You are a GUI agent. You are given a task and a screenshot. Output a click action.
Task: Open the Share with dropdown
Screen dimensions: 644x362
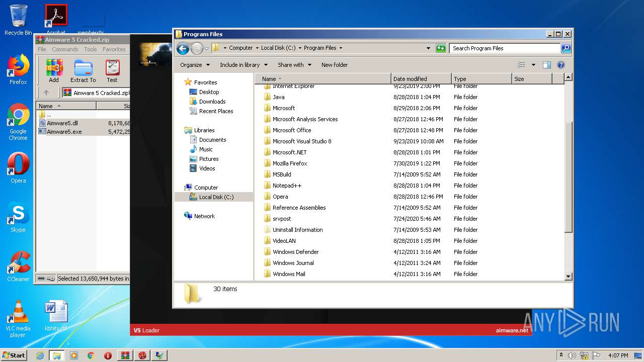click(x=294, y=65)
